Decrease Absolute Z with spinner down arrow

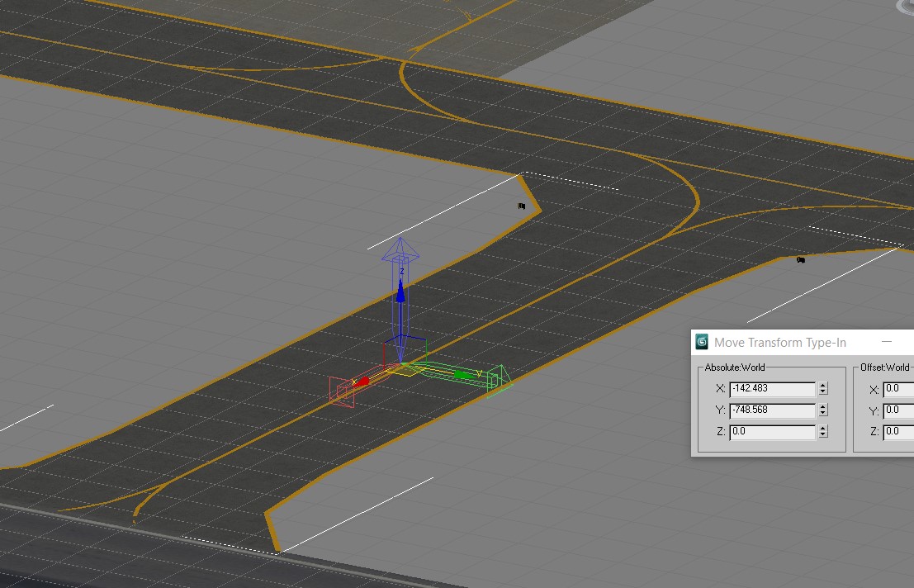tap(823, 435)
